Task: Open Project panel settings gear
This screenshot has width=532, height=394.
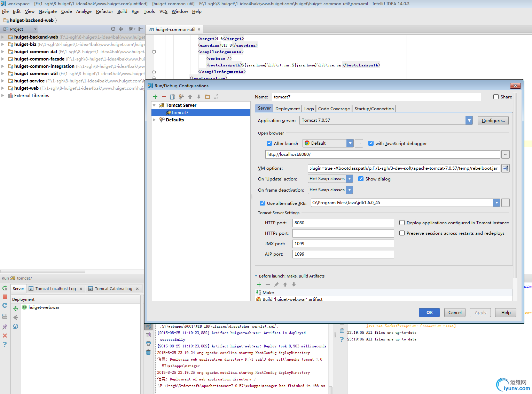Action: tap(131, 29)
